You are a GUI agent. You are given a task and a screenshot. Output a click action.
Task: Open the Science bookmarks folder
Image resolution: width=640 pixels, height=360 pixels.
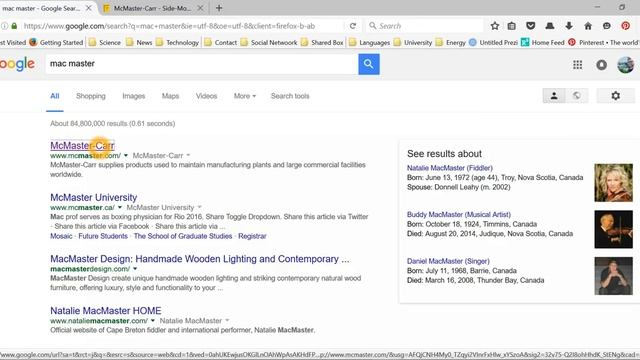click(104, 42)
